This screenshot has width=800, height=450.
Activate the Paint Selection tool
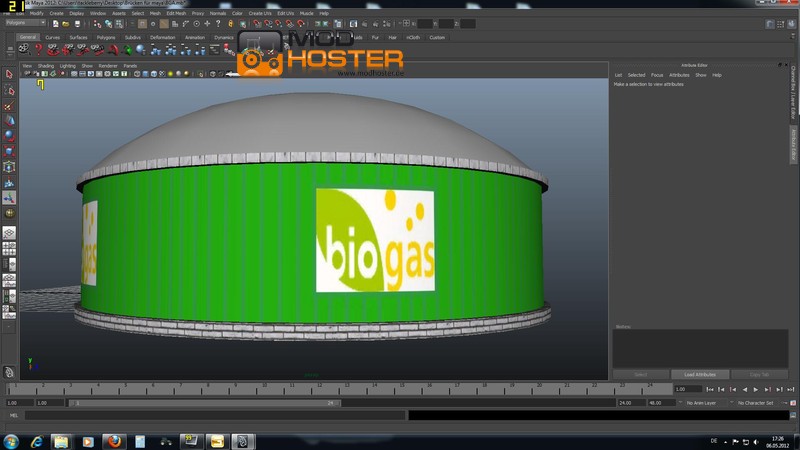click(9, 106)
